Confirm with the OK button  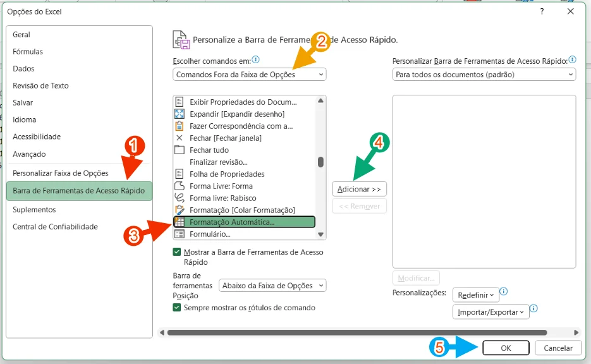coord(506,348)
